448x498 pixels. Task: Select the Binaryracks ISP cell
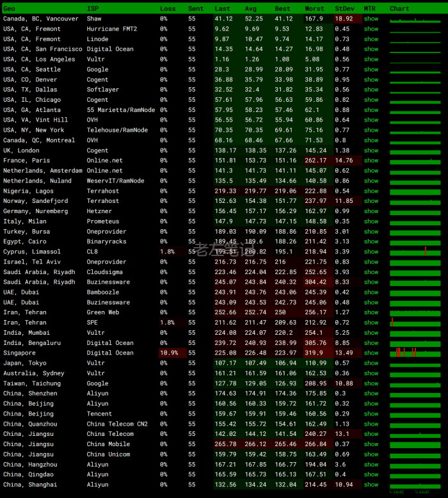pyautogui.click(x=106, y=242)
